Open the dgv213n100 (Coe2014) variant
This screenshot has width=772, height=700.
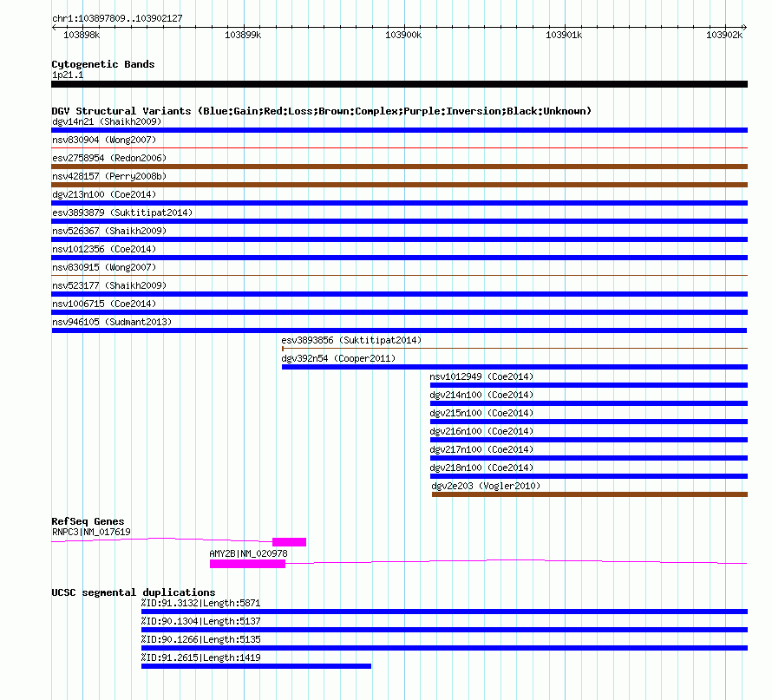104,194
